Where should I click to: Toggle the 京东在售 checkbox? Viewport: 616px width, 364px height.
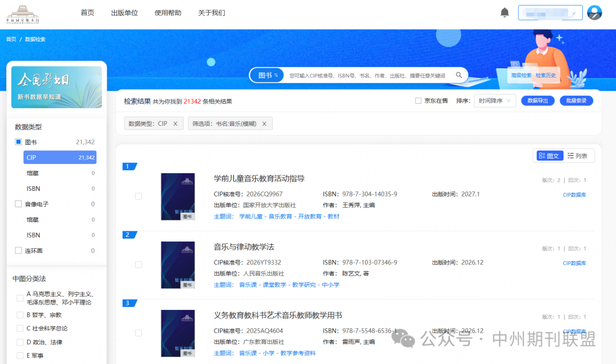coord(418,101)
